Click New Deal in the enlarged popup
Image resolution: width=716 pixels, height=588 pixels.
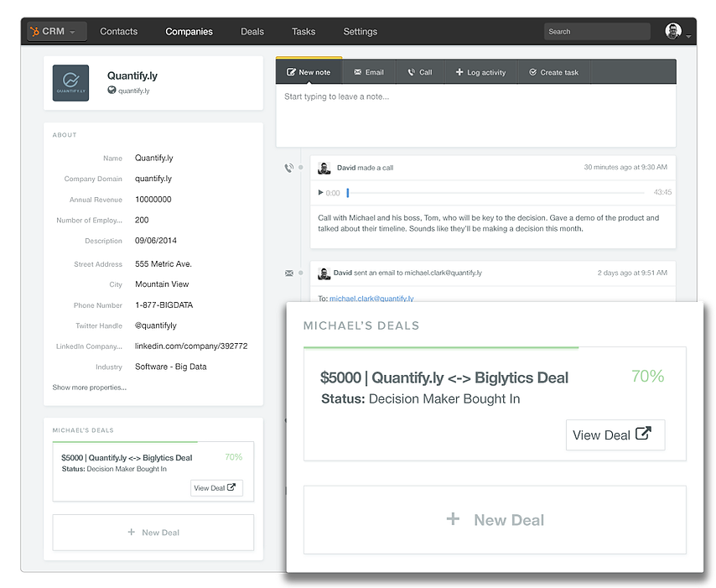(495, 519)
